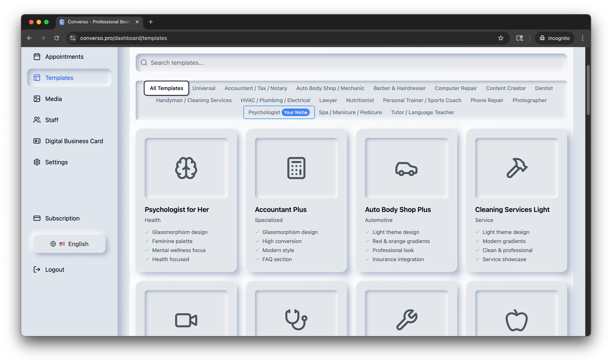Viewport: 612px width, 364px height.
Task: Open the Accountant Plus title
Action: [281, 210]
